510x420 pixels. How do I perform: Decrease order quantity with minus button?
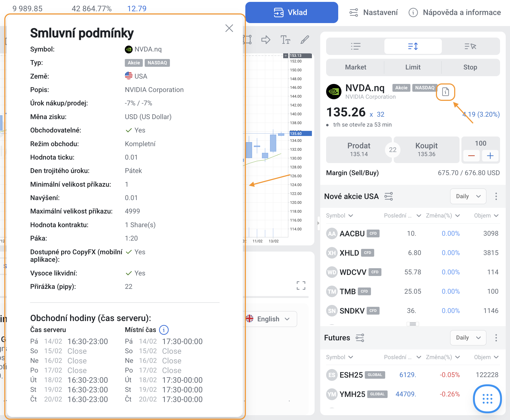pyautogui.click(x=471, y=156)
